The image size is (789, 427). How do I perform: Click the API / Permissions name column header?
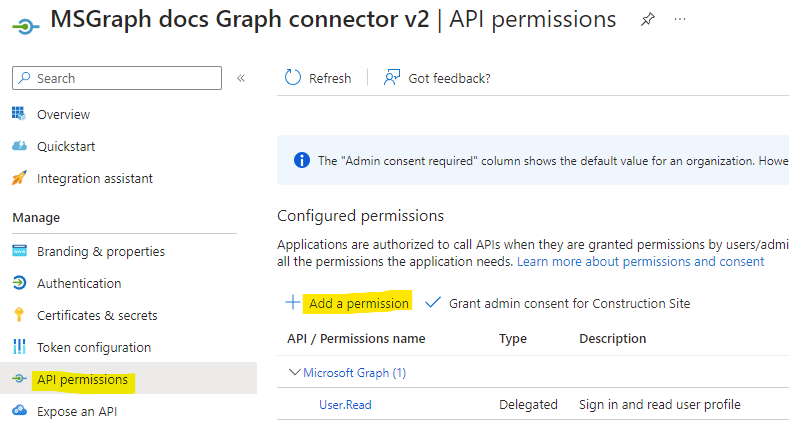pos(356,338)
